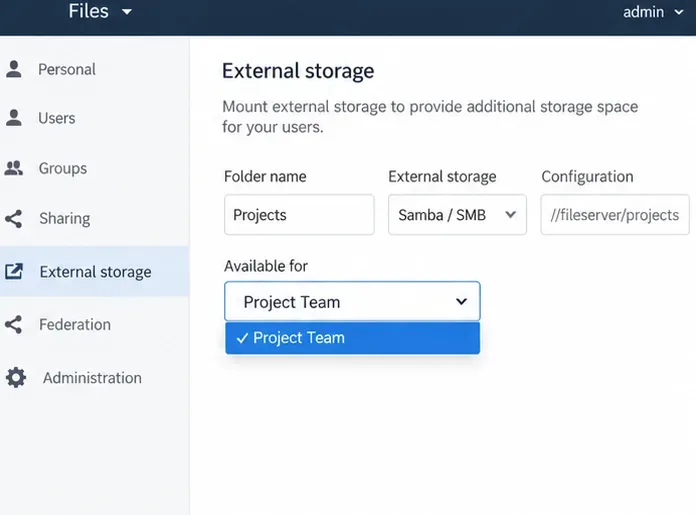Select External storage in the sidebar
Screen dimensions: 696x515
pyautogui.click(x=95, y=271)
